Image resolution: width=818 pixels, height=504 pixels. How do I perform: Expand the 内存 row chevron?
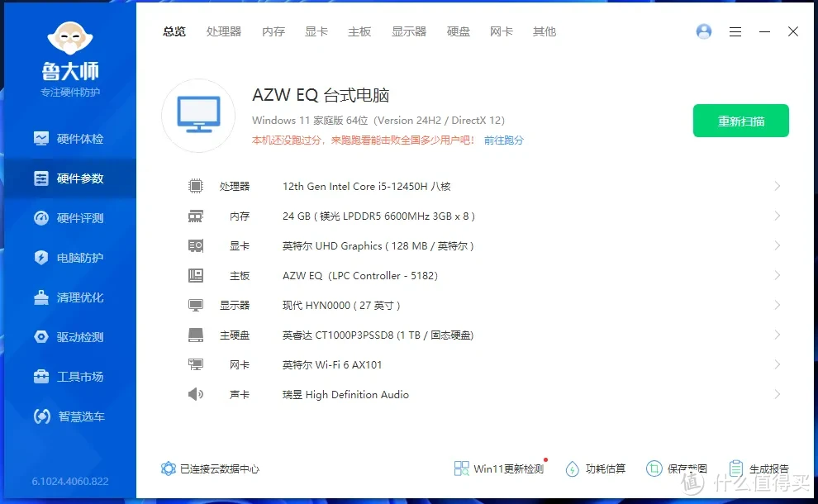[777, 216]
